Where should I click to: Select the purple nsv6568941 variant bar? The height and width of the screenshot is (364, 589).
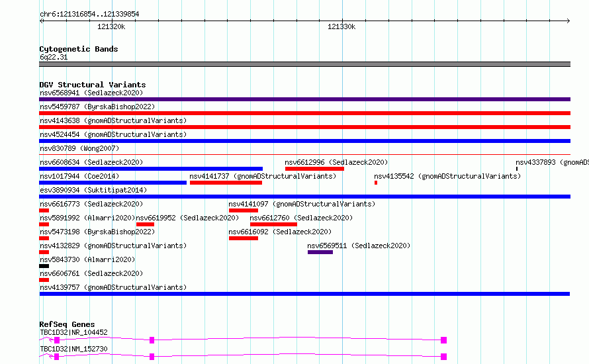304,99
